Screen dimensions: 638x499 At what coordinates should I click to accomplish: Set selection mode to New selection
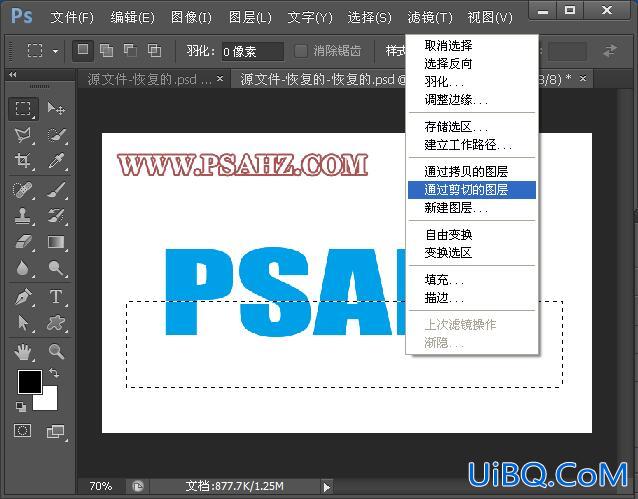coord(83,50)
